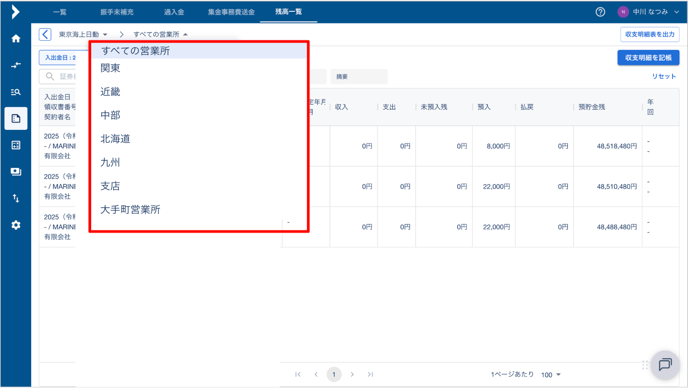Select すべての営業所 from the list
688x388 pixels.
pyautogui.click(x=198, y=51)
